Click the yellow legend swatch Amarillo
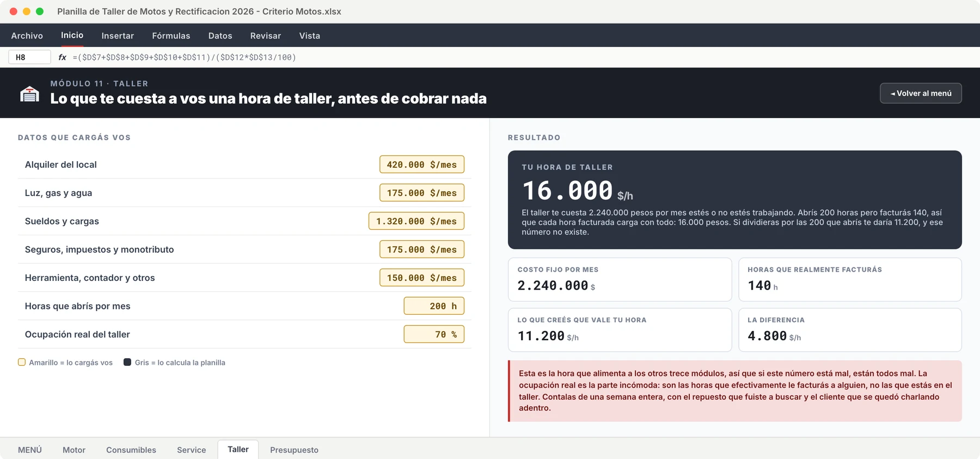The image size is (980, 459). click(22, 362)
